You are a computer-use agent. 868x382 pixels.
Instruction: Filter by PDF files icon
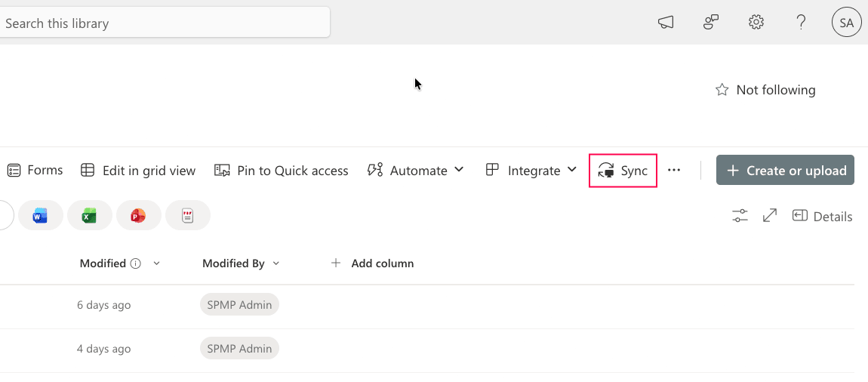point(187,217)
